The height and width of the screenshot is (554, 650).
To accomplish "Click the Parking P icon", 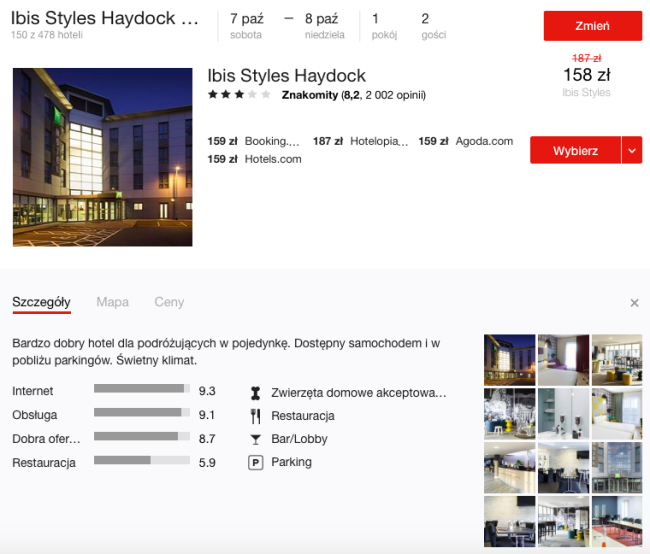I will [x=256, y=462].
